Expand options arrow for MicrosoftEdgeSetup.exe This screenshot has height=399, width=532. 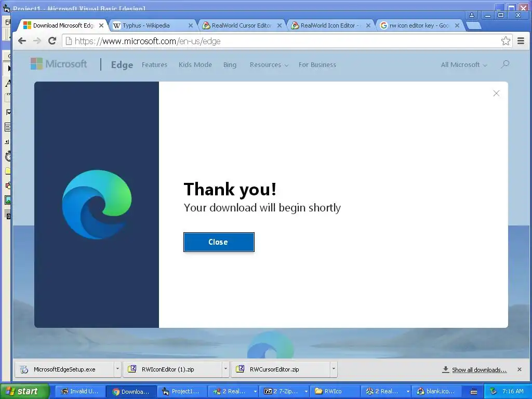coord(117,369)
